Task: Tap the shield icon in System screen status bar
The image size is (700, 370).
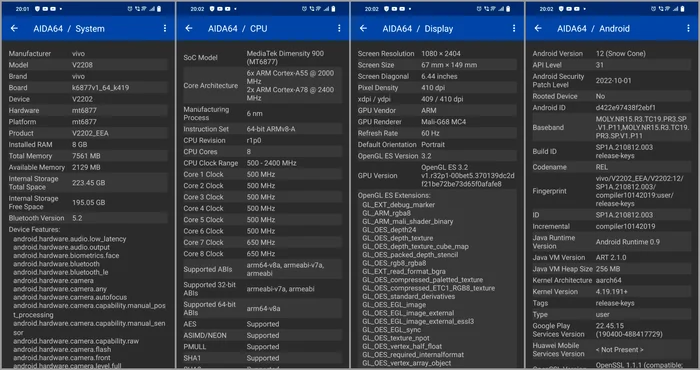Action: [37, 8]
